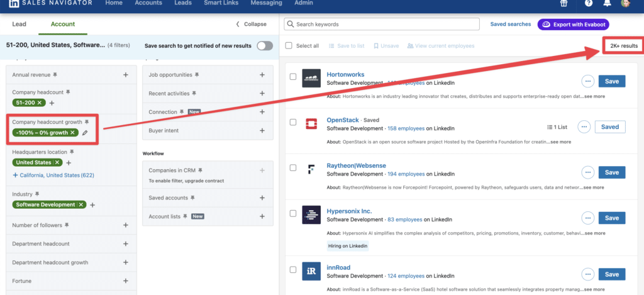Viewport: 644px width, 295px height.
Task: Click the LinkedIn Sales Navigator logo
Action: (50, 3)
